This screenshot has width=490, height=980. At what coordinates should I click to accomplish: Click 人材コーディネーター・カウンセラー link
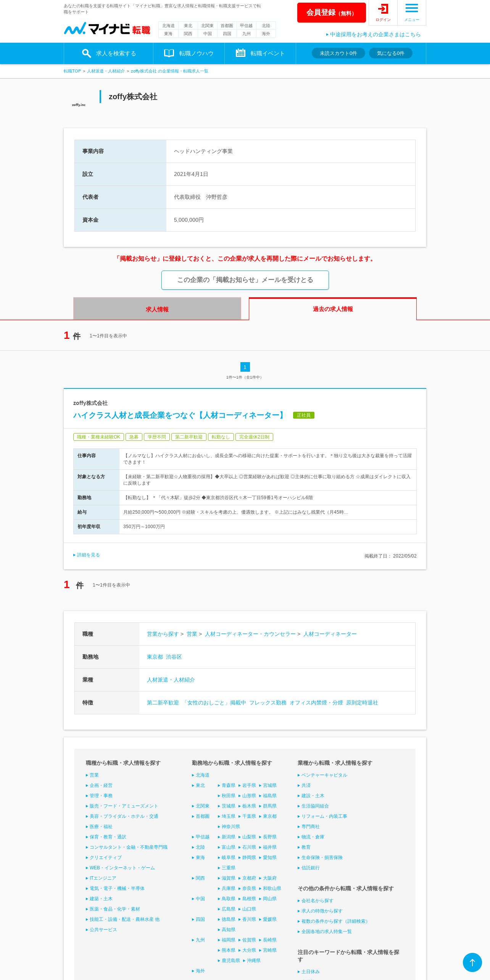(250, 634)
